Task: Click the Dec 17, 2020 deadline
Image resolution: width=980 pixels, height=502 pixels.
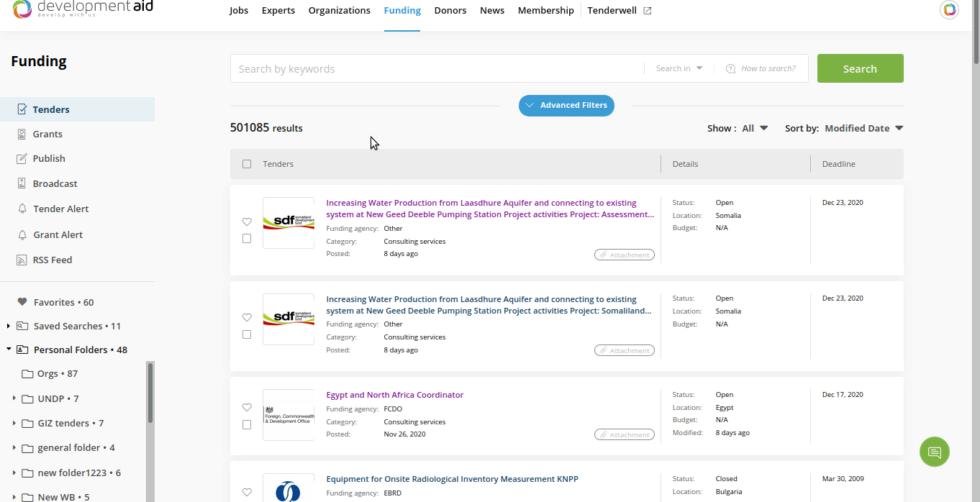Action: tap(843, 395)
